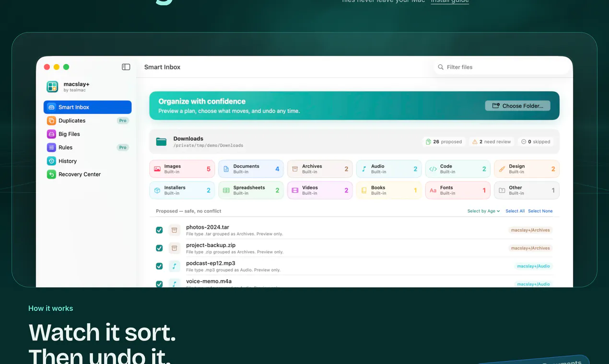Select the Fonts category card

tap(458, 190)
